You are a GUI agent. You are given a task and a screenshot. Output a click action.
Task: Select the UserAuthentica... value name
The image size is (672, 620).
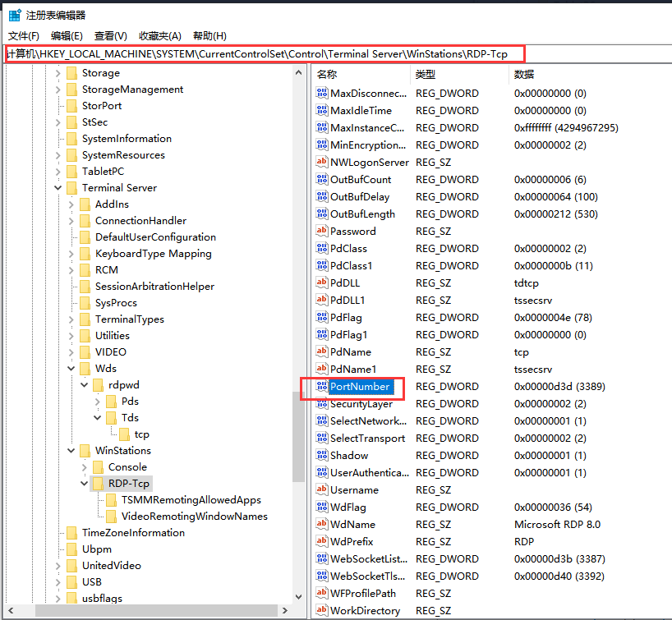pos(370,473)
